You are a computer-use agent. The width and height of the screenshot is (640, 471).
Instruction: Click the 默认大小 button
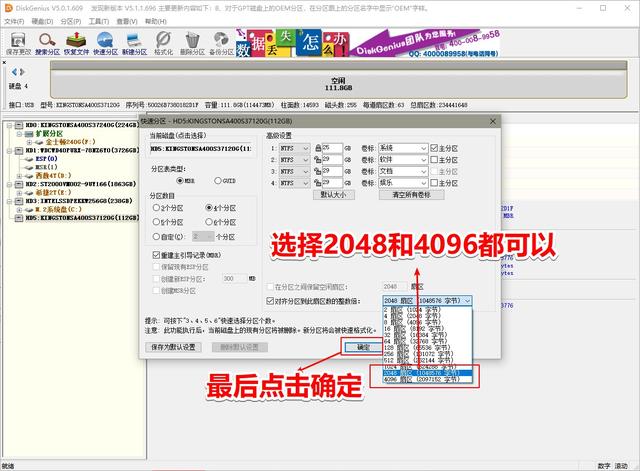click(x=334, y=195)
